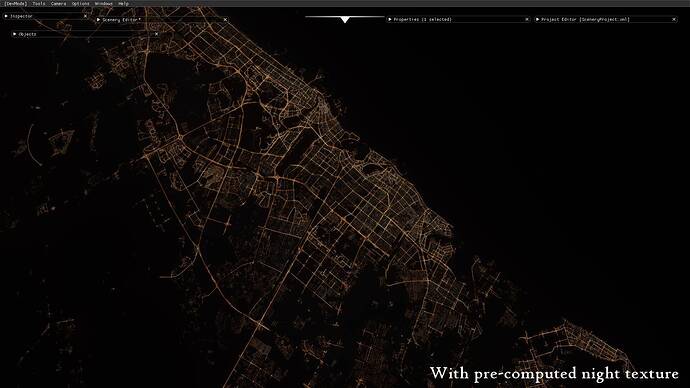Expand the Inspector panel

pos(6,16)
